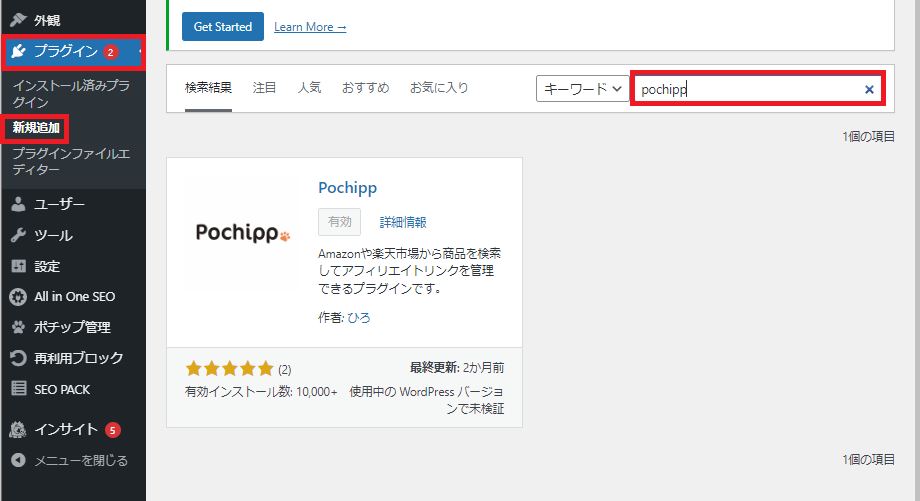
Task: Click the Appearance (外観) brush icon
Action: coord(19,19)
